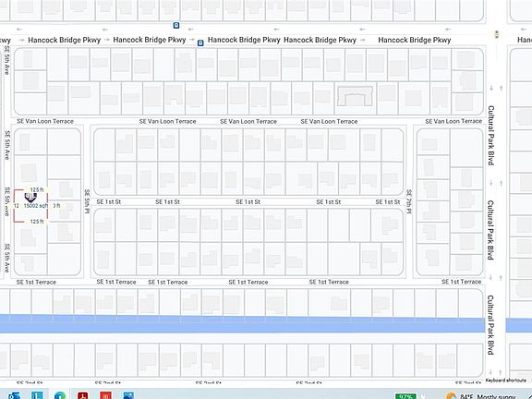Open the Photos app from the taskbar
This screenshot has height=399, width=532.
(x=128, y=395)
